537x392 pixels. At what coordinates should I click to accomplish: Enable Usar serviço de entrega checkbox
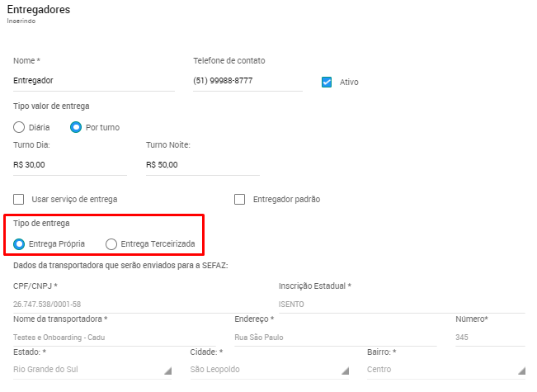pos(20,199)
